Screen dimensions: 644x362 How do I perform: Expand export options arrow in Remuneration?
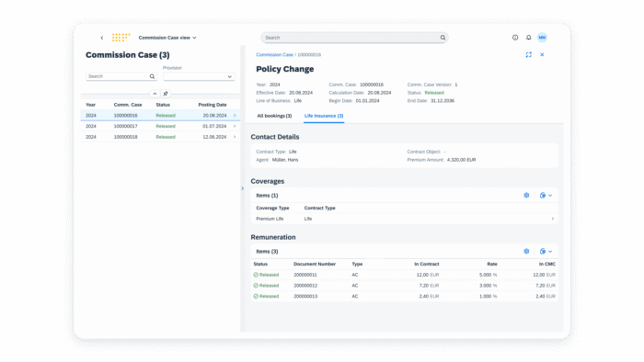pos(550,252)
